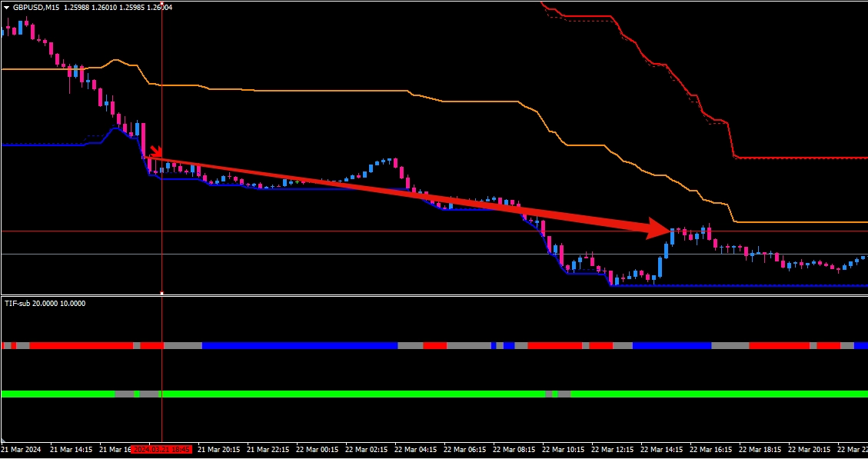Screen dimensions: 868x459
Task: Click the red 2024.03.21 18:45 date label
Action: pos(161,449)
